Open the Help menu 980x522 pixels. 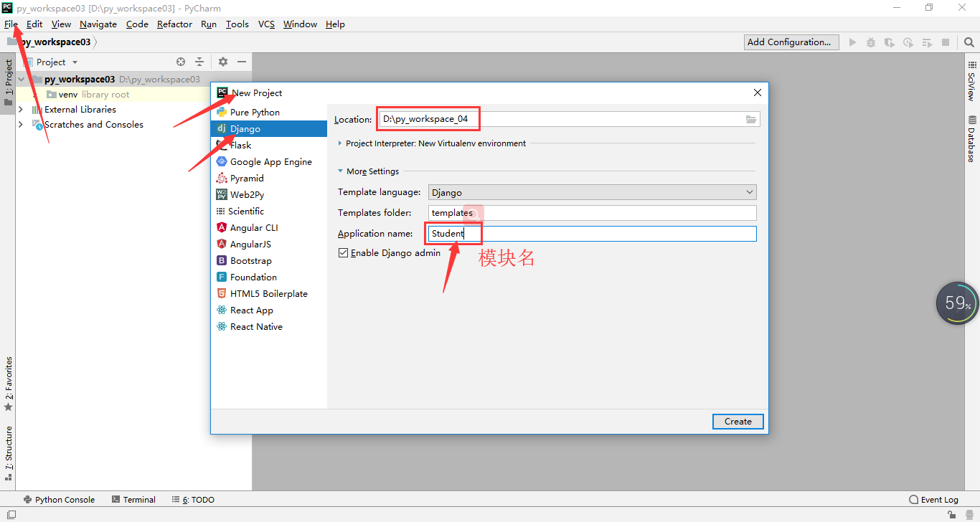[x=335, y=24]
